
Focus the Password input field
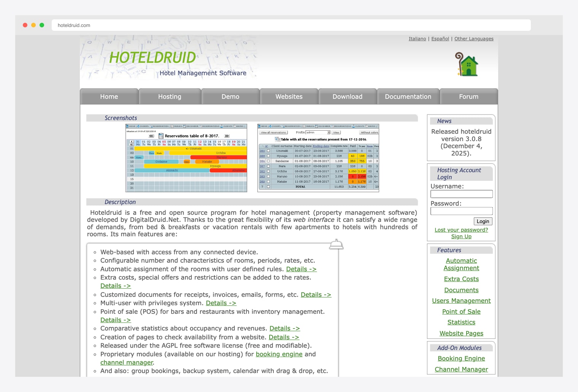point(461,211)
